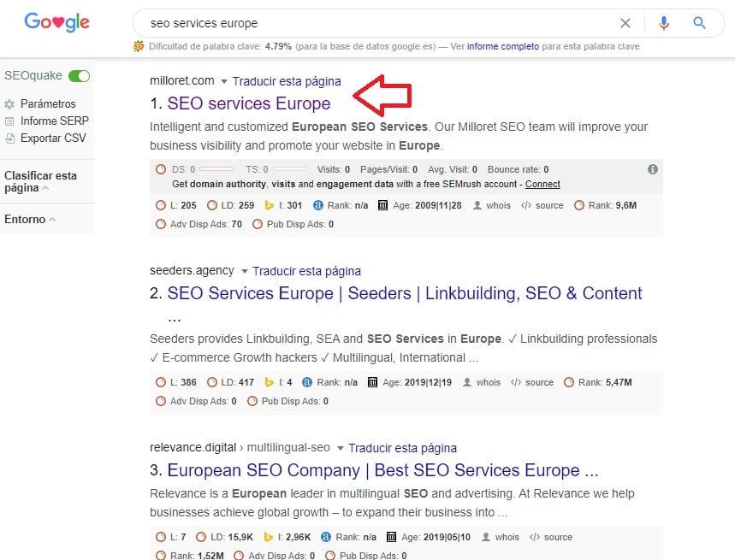
Task: Turn off the SEOquake toggle
Action: (80, 76)
